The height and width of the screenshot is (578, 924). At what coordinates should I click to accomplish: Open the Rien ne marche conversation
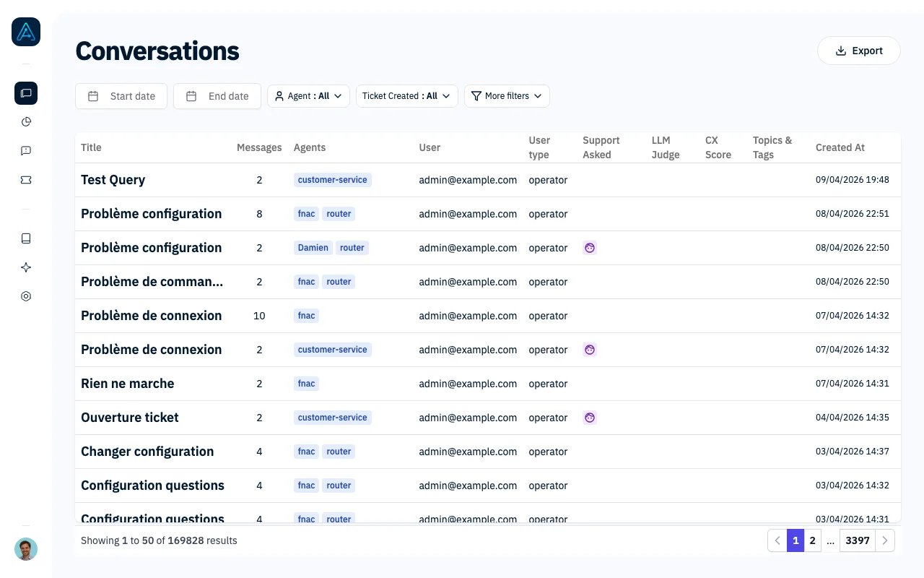[x=128, y=384]
